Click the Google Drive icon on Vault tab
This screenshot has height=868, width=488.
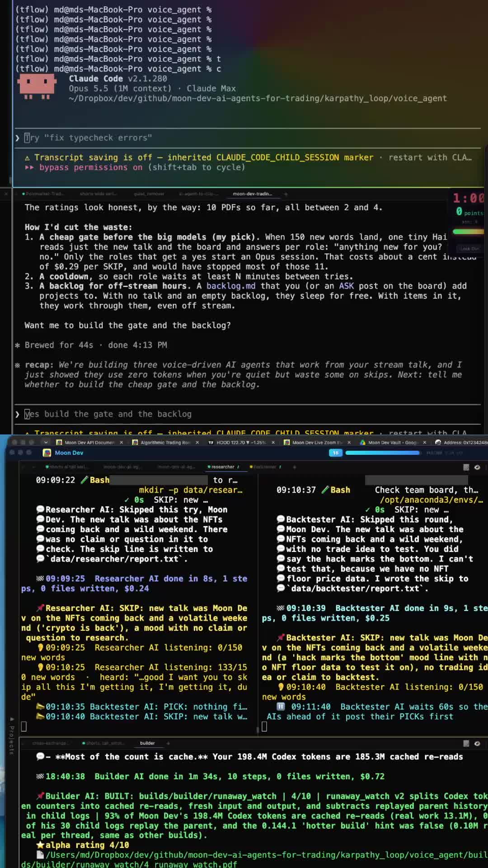click(362, 443)
